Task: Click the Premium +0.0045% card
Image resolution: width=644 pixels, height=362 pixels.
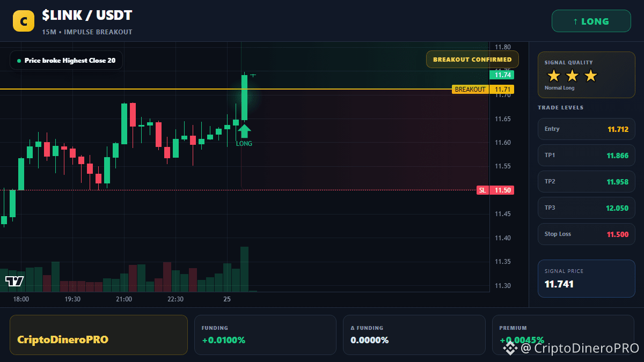Action: (563, 335)
